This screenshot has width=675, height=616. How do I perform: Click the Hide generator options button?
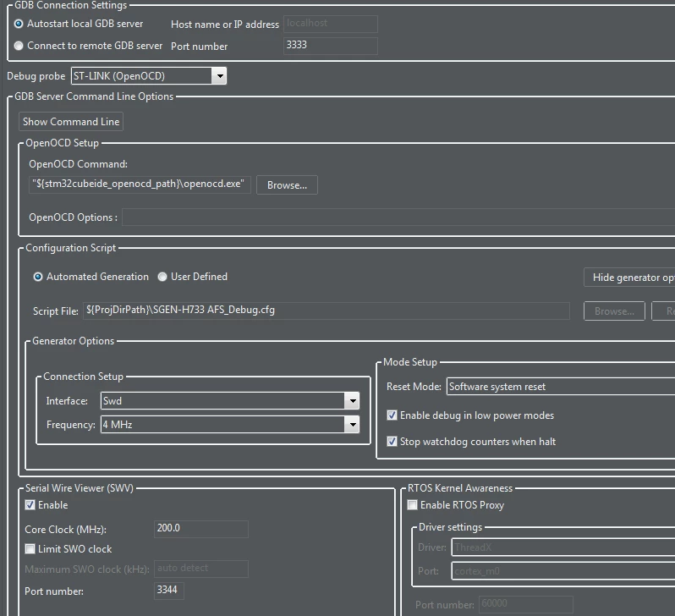pyautogui.click(x=629, y=278)
